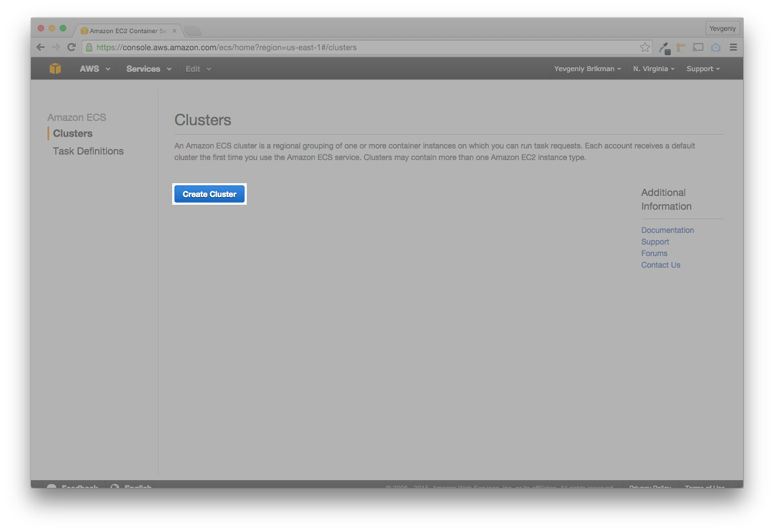This screenshot has width=774, height=532.
Task: Click the Create Cluster button
Action: click(209, 194)
